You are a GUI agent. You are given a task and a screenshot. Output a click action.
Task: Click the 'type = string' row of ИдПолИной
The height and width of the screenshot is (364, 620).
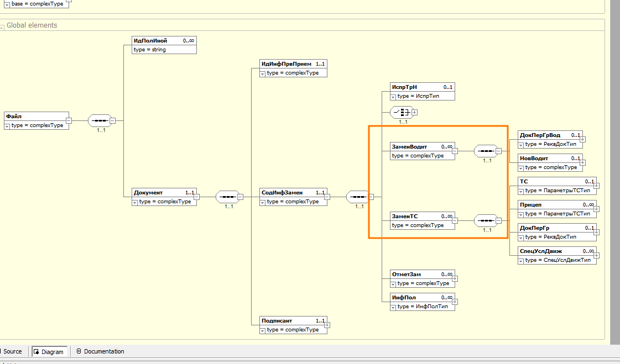pos(164,50)
